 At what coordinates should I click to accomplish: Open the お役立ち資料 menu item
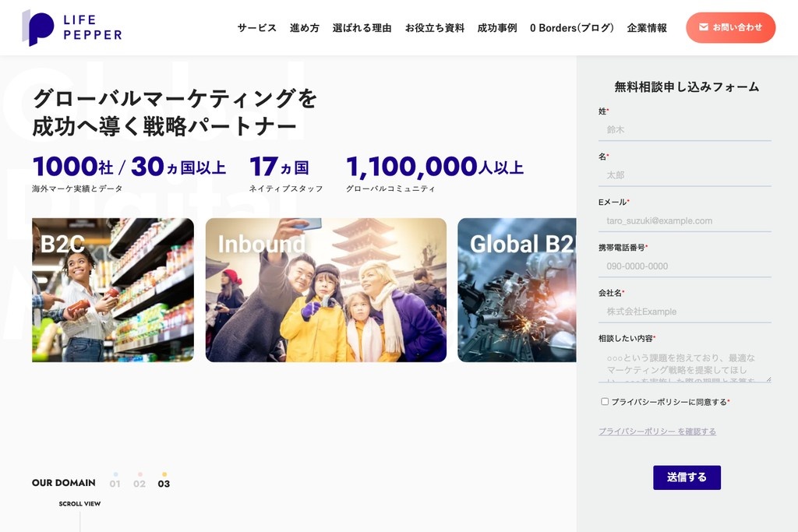pos(435,28)
